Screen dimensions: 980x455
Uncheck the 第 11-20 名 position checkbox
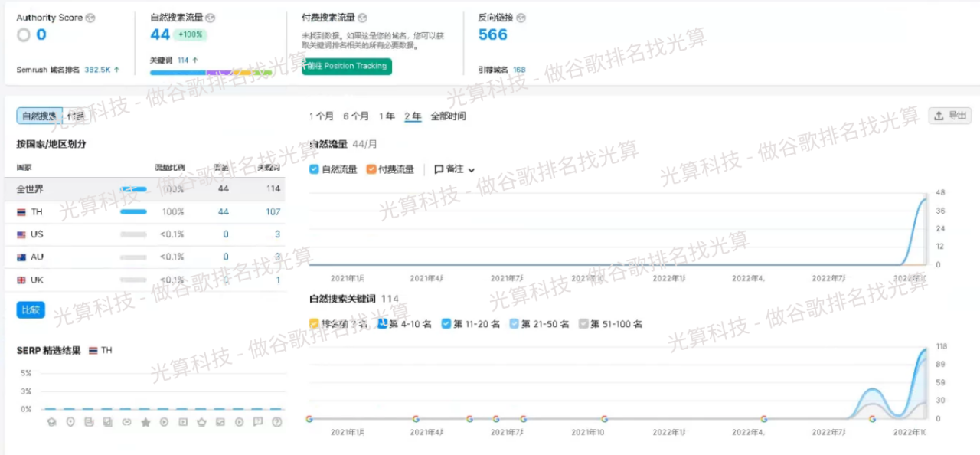pos(446,324)
